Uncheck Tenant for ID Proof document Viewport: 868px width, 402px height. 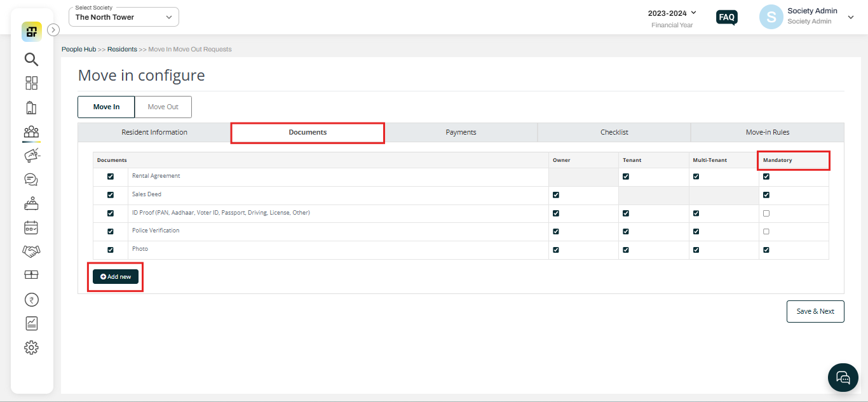click(626, 213)
